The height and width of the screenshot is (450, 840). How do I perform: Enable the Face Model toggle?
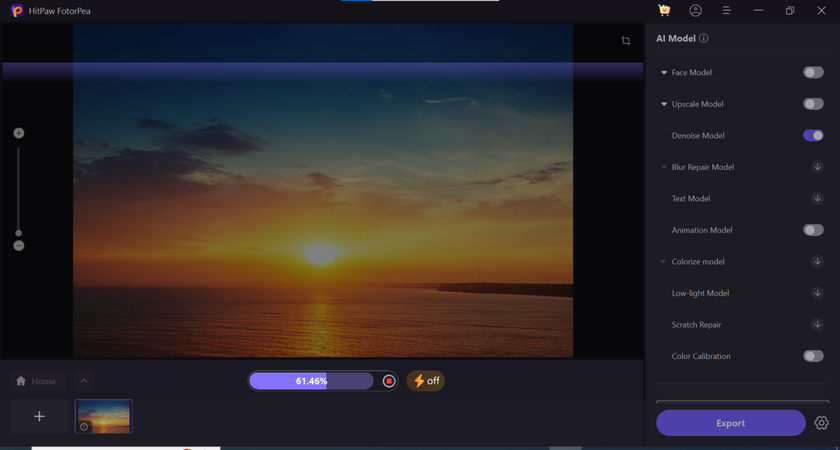click(813, 72)
